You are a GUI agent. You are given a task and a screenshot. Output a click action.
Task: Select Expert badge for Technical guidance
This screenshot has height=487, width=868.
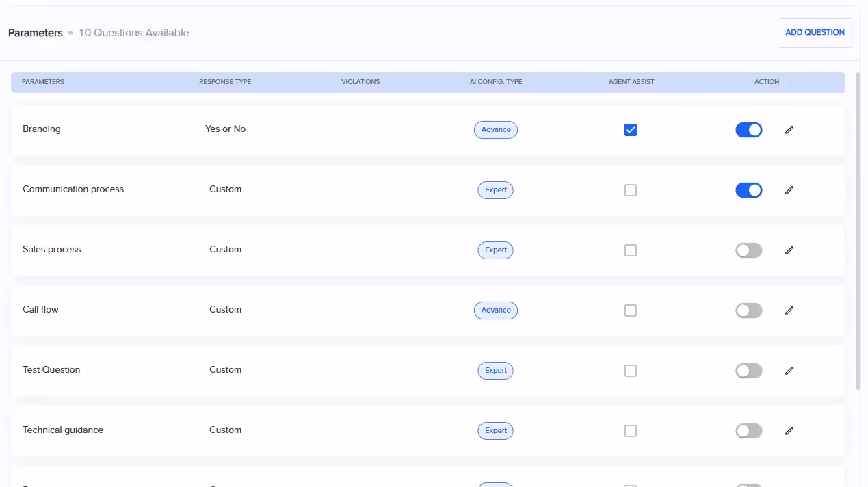point(496,431)
